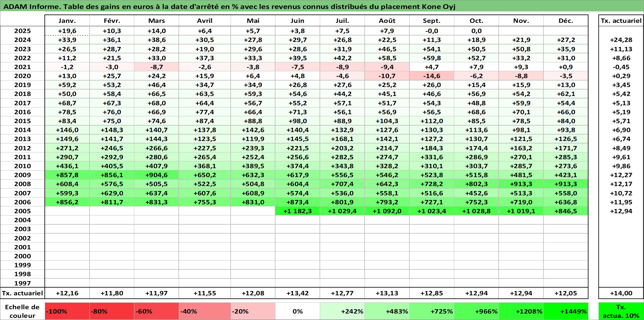Click the +725% green scale swatch
Screen dimensions: 644x320
point(432,311)
